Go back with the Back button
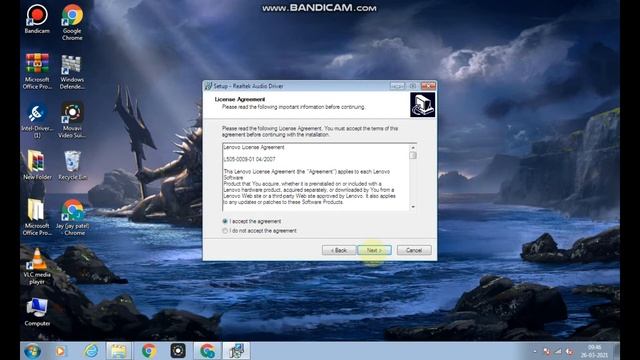Viewport: 640px width, 360px height. click(x=339, y=250)
